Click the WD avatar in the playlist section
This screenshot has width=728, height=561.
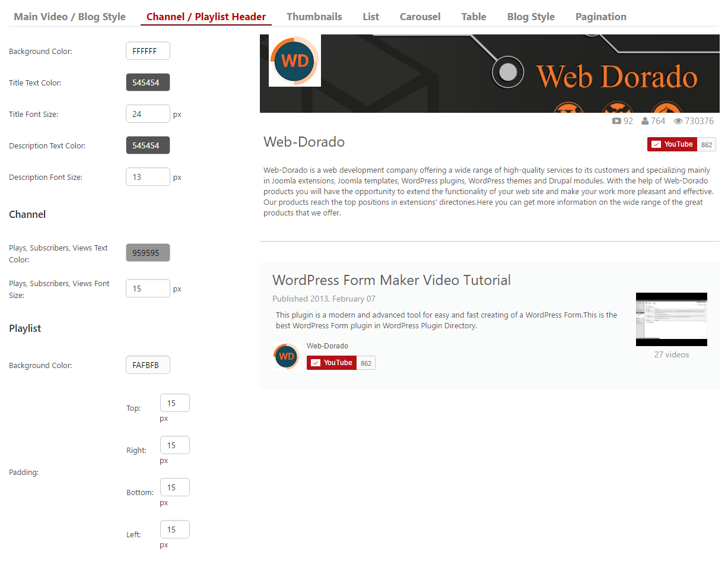coord(287,356)
